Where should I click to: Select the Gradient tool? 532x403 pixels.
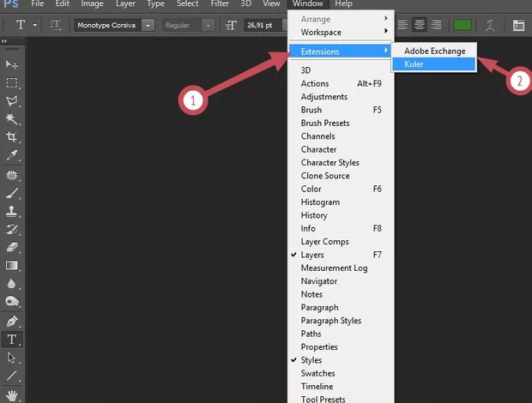[x=12, y=266]
